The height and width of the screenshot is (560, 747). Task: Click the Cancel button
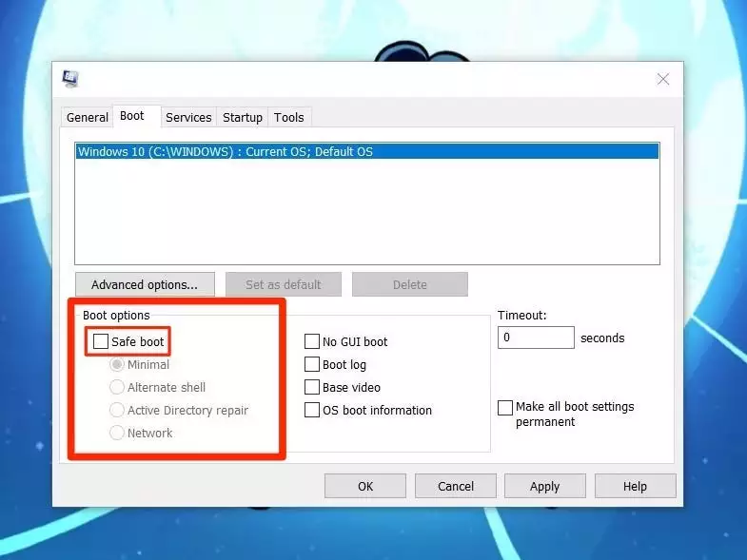[x=456, y=486]
